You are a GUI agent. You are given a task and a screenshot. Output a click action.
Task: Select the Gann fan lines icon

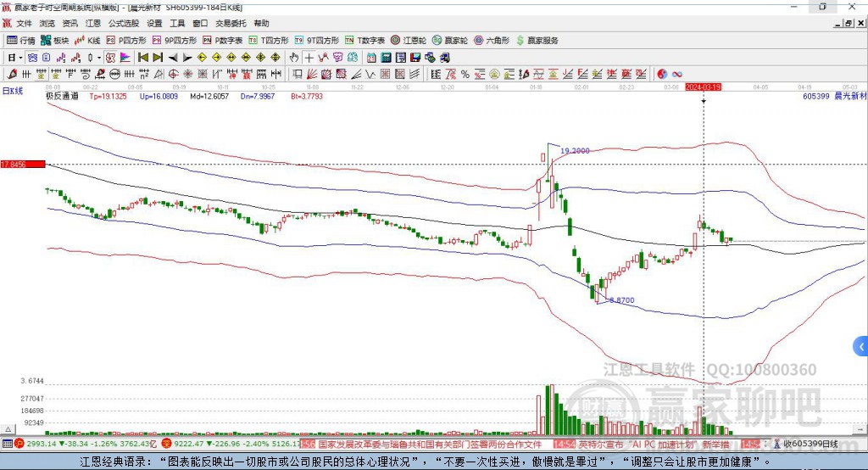point(312,75)
